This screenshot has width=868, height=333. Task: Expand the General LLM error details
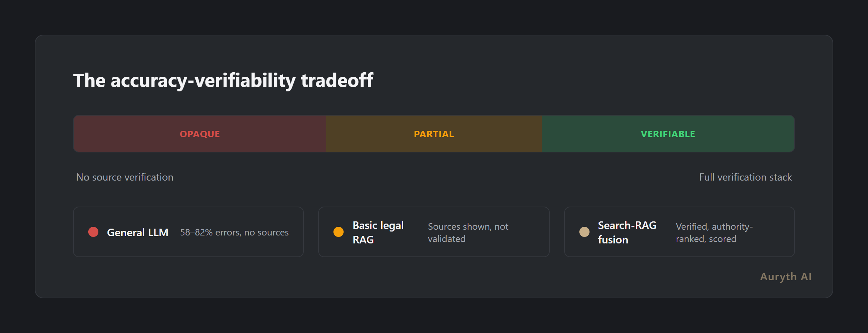(234, 232)
